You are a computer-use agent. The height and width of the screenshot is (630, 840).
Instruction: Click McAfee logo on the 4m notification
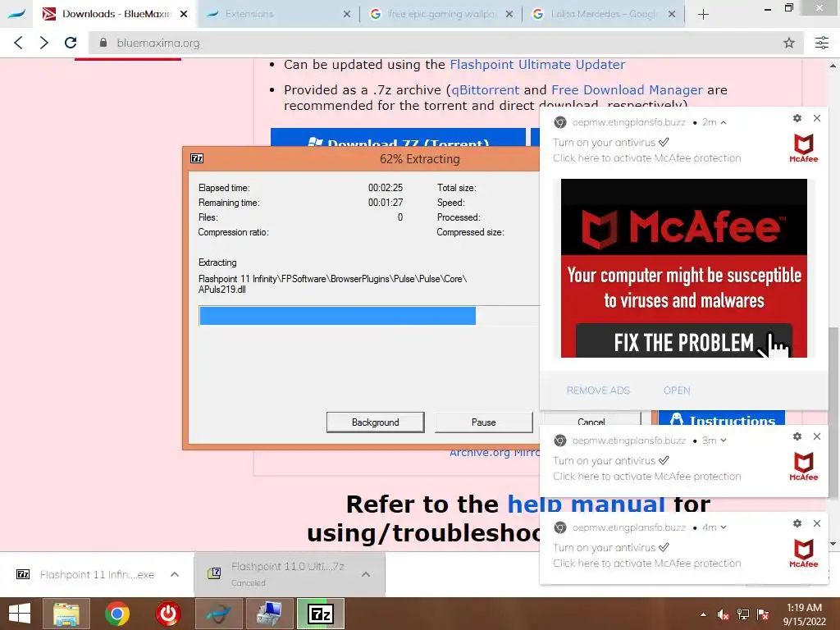point(804,554)
